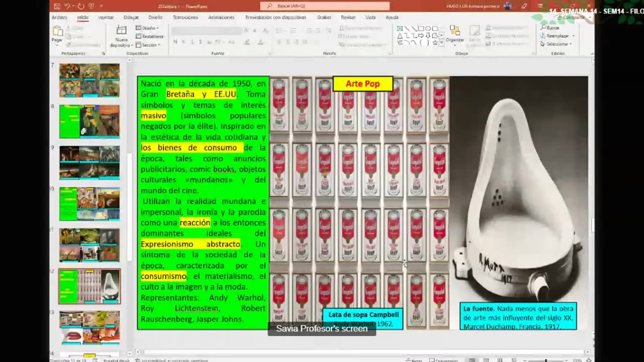Viewport: 644px width, 362px height.
Task: Switch to the Vista tab
Action: [x=370, y=17]
